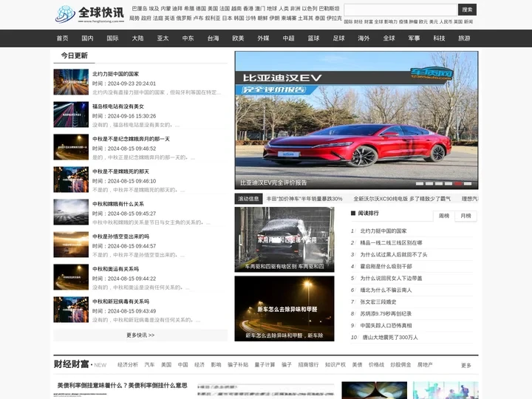Image resolution: width=532 pixels, height=399 pixels.
Task: Open the 比亚迪汉EV banner image
Action: point(356,120)
